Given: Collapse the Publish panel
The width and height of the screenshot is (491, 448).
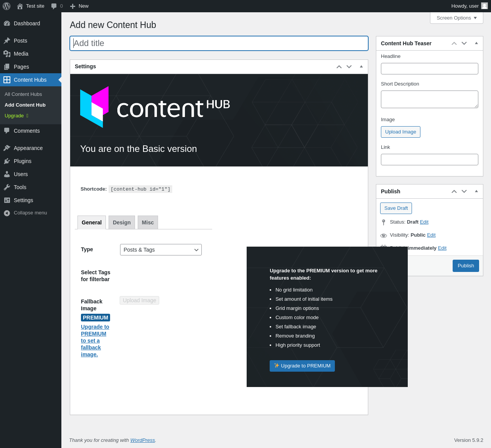Looking at the screenshot, I should click(476, 191).
